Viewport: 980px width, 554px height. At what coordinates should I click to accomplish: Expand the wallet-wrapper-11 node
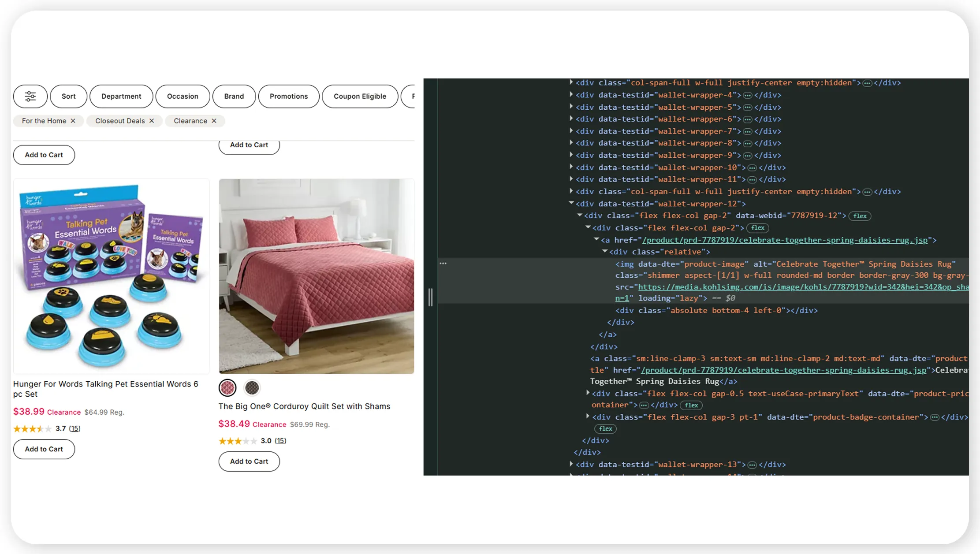(x=571, y=179)
